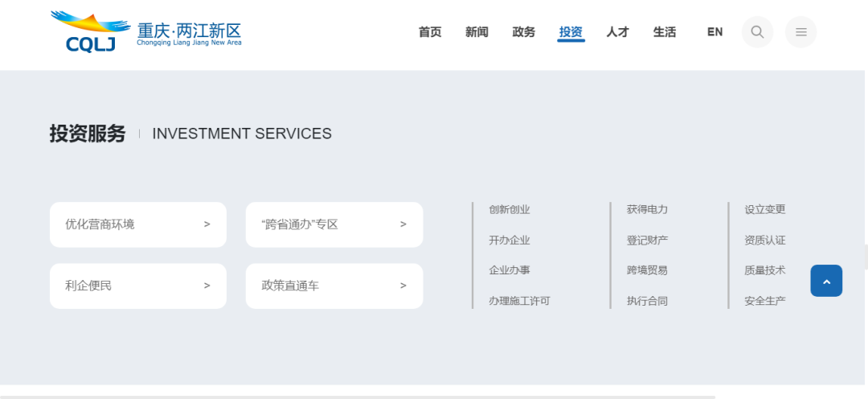Open the 政策直通车 card
The height and width of the screenshot is (399, 868).
(x=334, y=286)
